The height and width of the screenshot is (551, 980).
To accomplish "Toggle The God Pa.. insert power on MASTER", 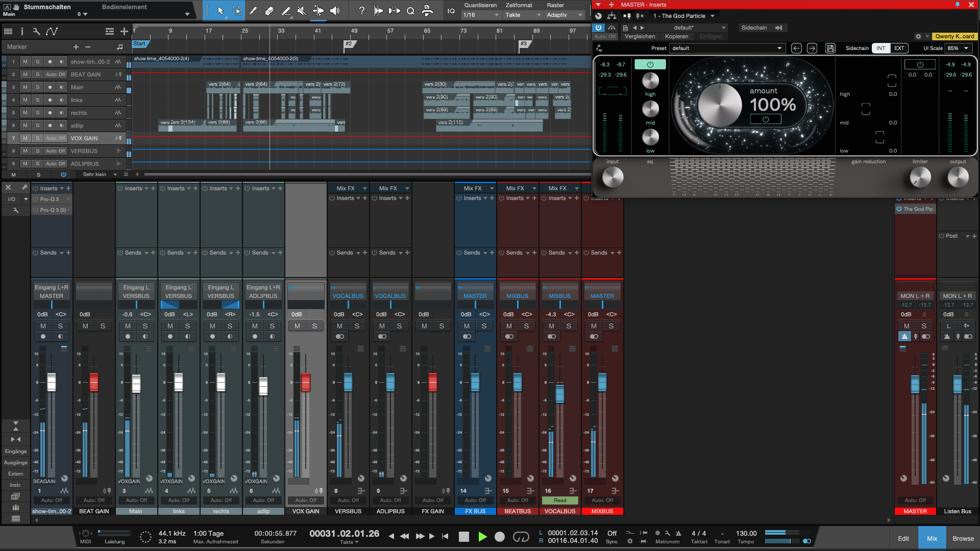I will tap(899, 209).
